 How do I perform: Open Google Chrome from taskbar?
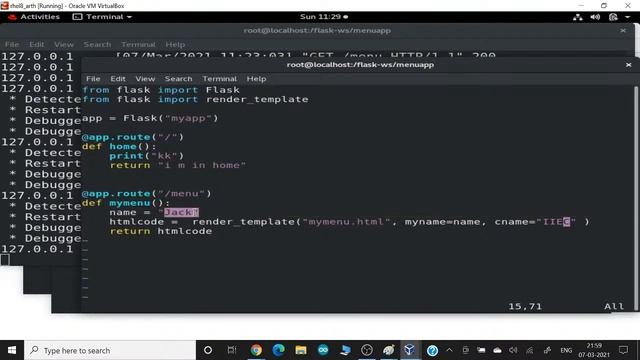256,350
